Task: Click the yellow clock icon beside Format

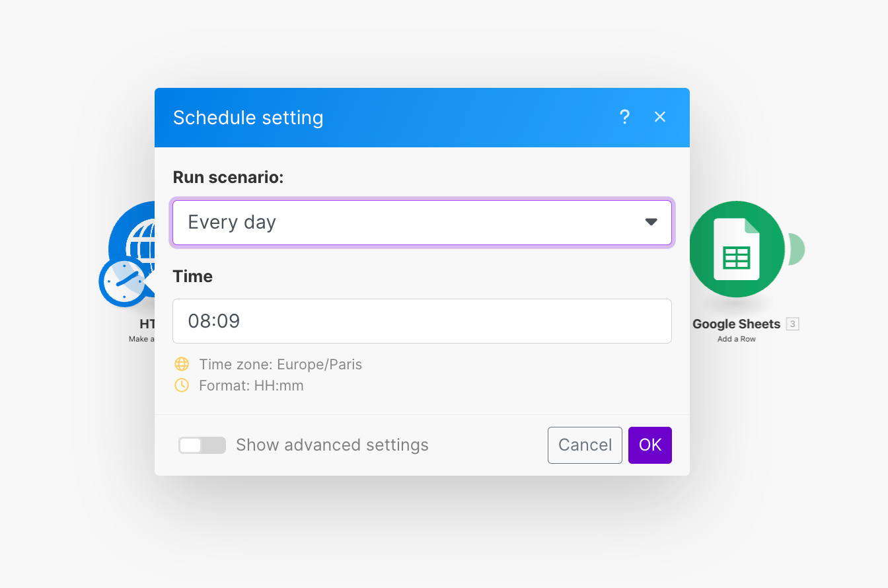Action: (x=182, y=385)
